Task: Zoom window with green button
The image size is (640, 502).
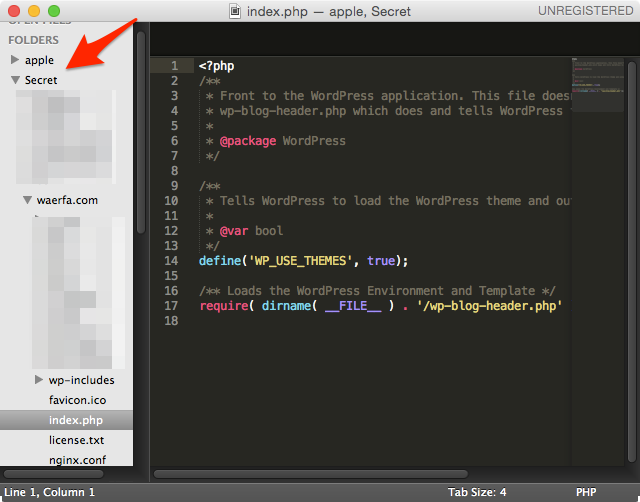Action: tap(54, 11)
